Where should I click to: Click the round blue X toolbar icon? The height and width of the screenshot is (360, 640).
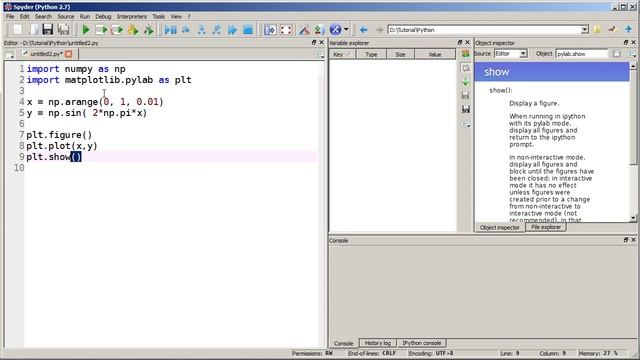pyautogui.click(x=335, y=29)
